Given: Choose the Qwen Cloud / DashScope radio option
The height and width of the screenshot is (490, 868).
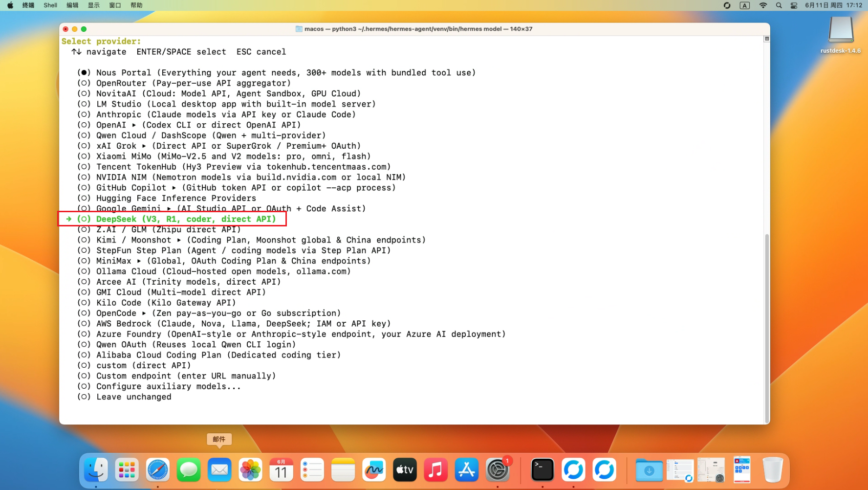Looking at the screenshot, I should point(84,135).
